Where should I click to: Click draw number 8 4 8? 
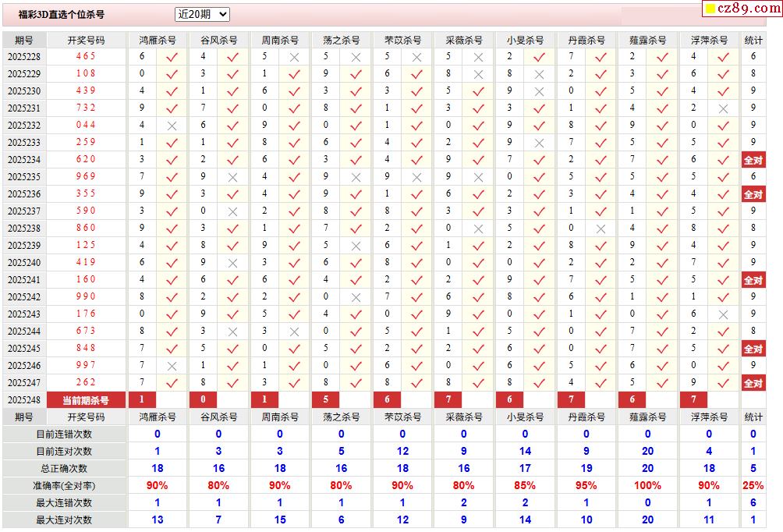click(86, 348)
